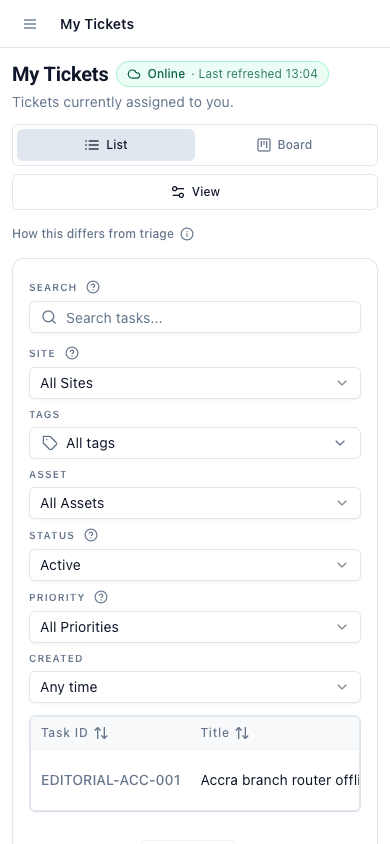Viewport: 390px width, 844px height.
Task: Switch to List view
Action: (106, 145)
